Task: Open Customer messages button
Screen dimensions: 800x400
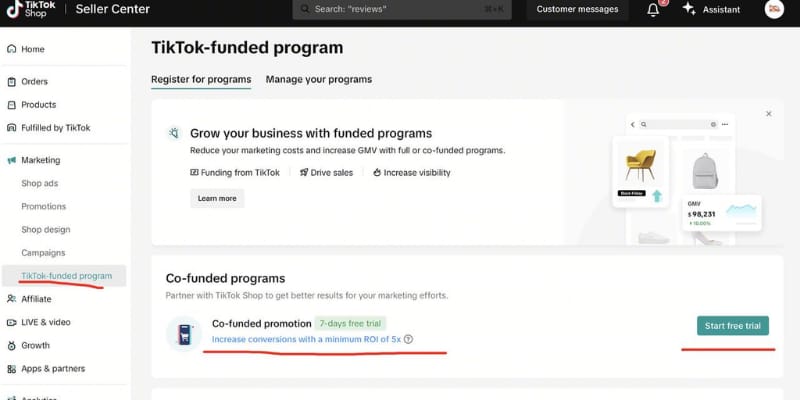Action: 577,9
